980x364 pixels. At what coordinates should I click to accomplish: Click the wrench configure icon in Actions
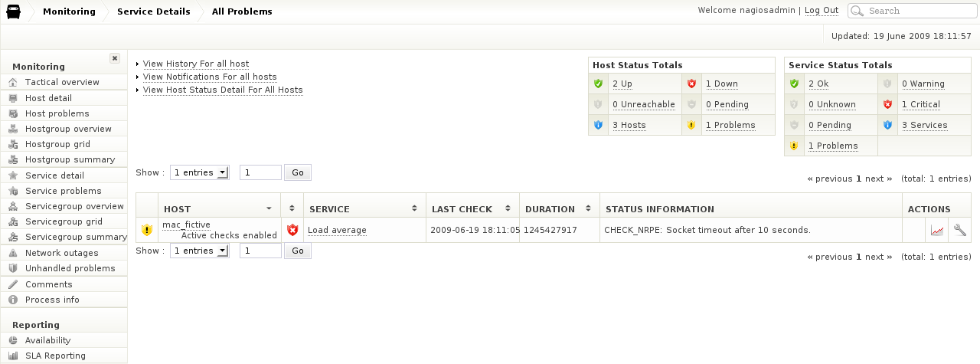[959, 230]
